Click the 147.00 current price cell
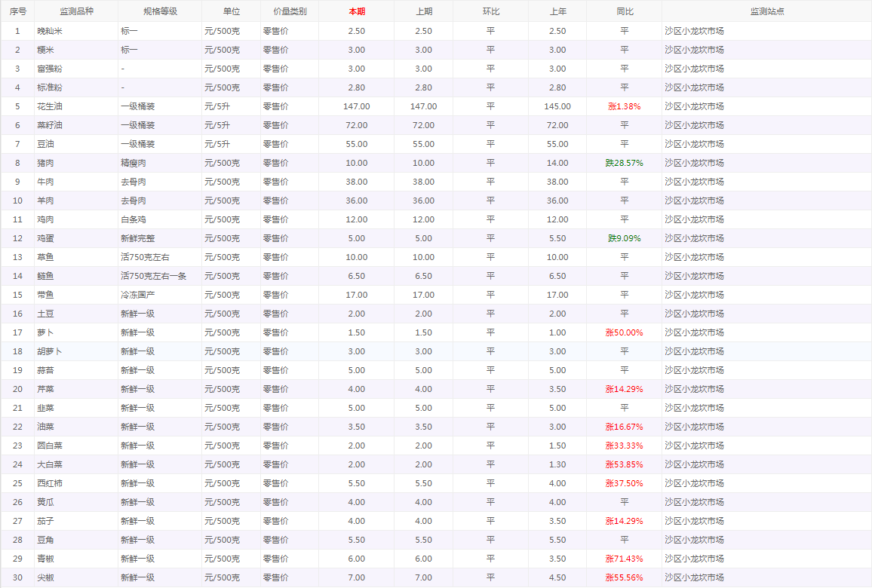The width and height of the screenshot is (872, 588). 356,106
